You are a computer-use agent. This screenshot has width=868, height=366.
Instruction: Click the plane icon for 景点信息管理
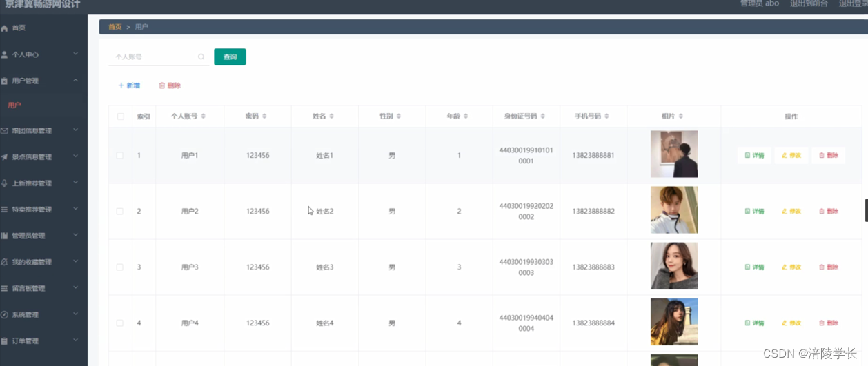point(5,157)
